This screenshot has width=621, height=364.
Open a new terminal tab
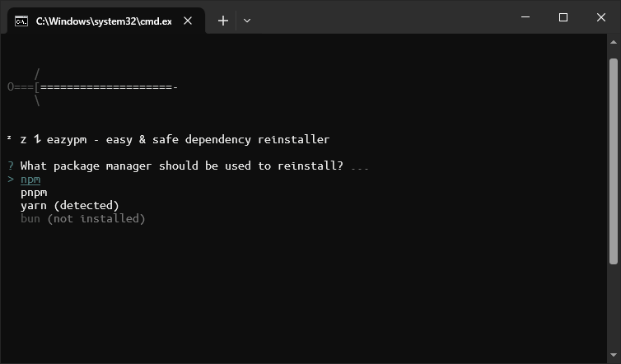(223, 21)
